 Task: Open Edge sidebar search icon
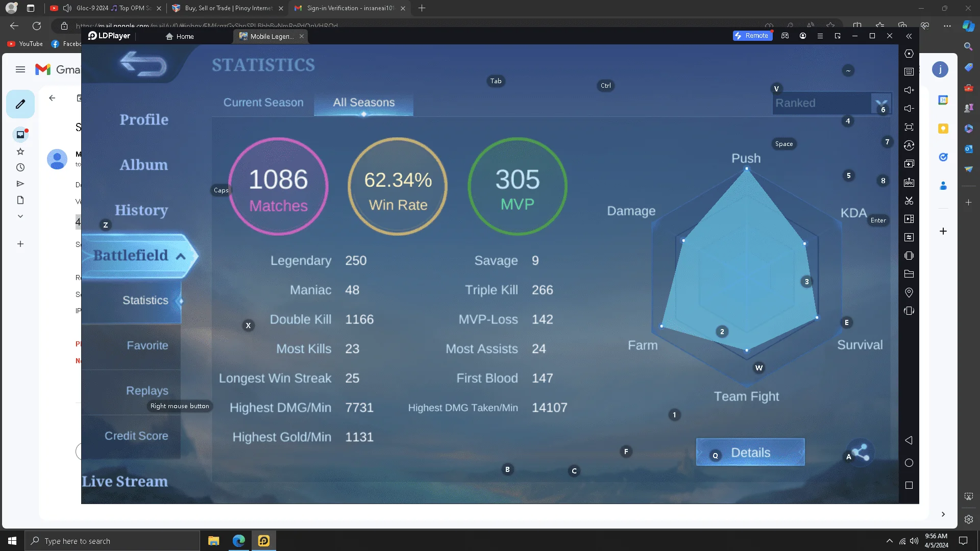point(968,46)
